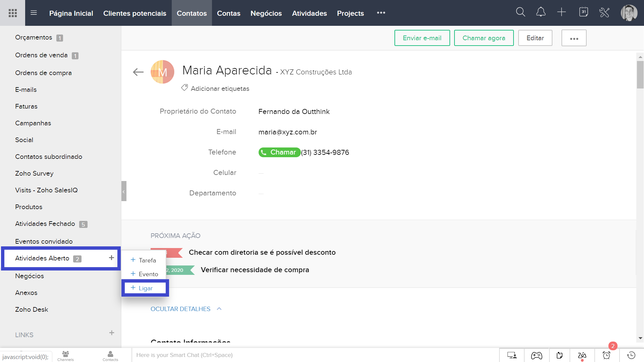The image size is (644, 362).
Task: Click the hamburger menu icon
Action: [34, 13]
